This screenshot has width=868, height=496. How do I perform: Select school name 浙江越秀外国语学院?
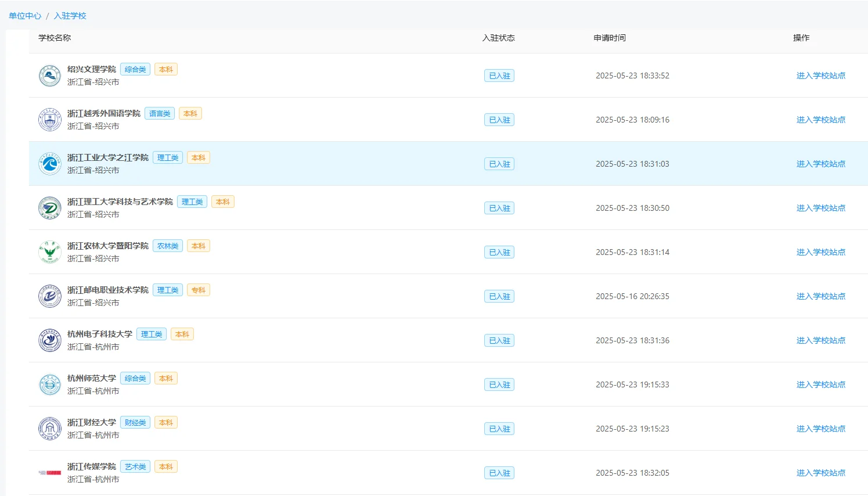coord(104,113)
